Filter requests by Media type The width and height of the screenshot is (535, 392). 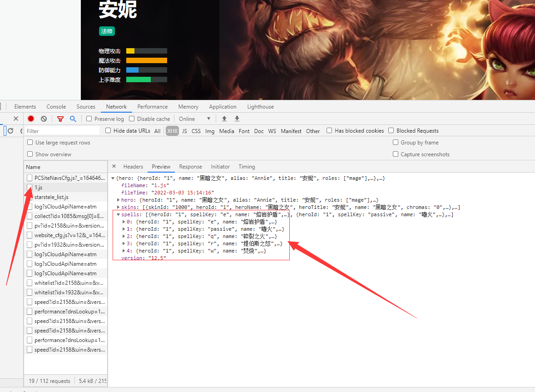pyautogui.click(x=226, y=130)
